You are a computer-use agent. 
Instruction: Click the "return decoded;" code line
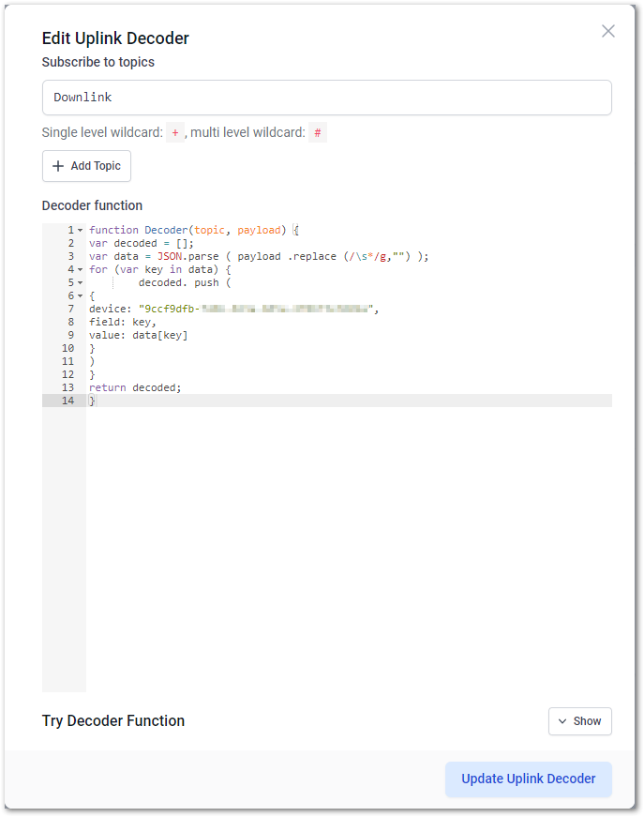tap(135, 387)
